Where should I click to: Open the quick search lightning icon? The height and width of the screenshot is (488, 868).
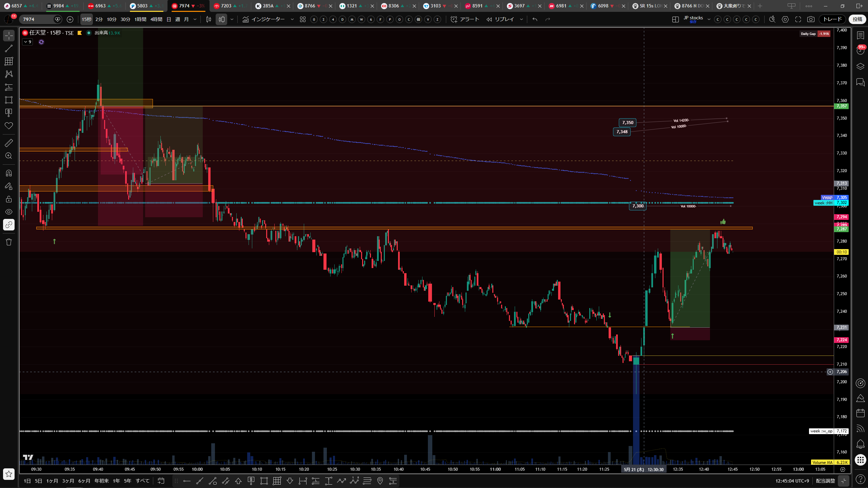pos(772,19)
